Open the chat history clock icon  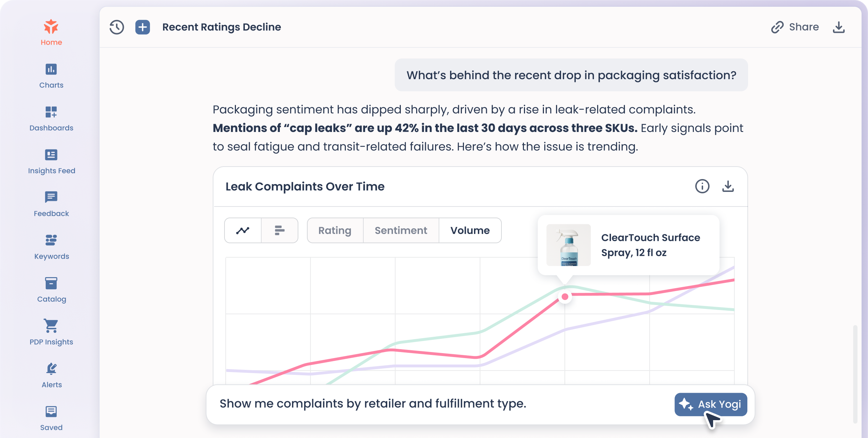point(117,27)
